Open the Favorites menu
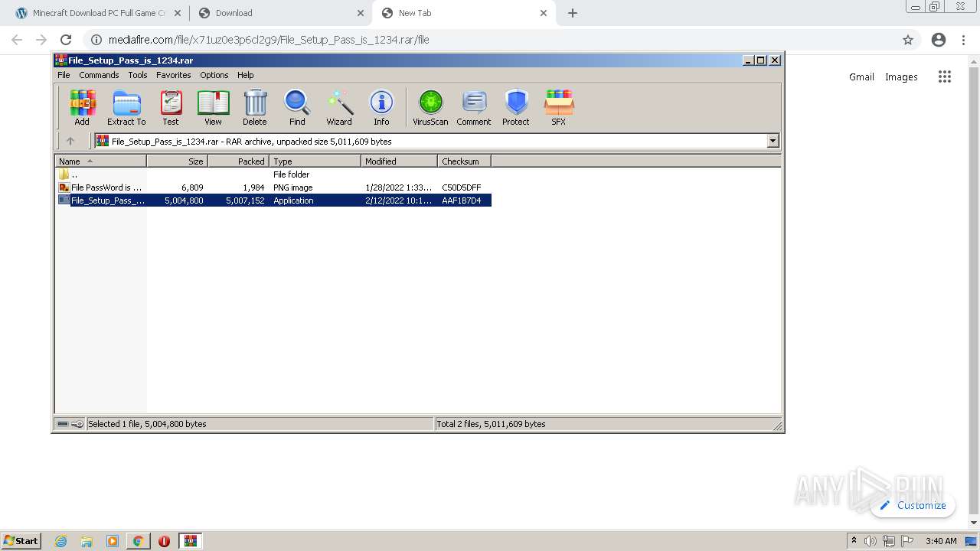This screenshot has width=980, height=551. point(174,75)
